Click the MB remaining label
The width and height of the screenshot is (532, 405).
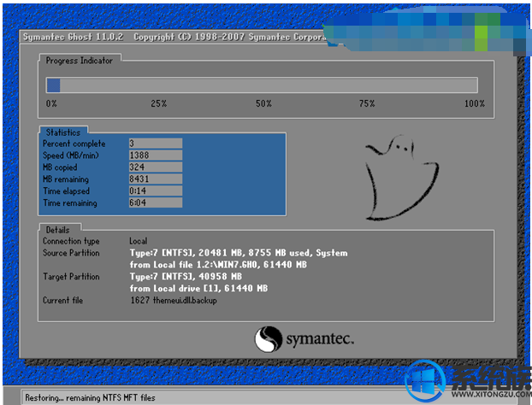(x=66, y=179)
